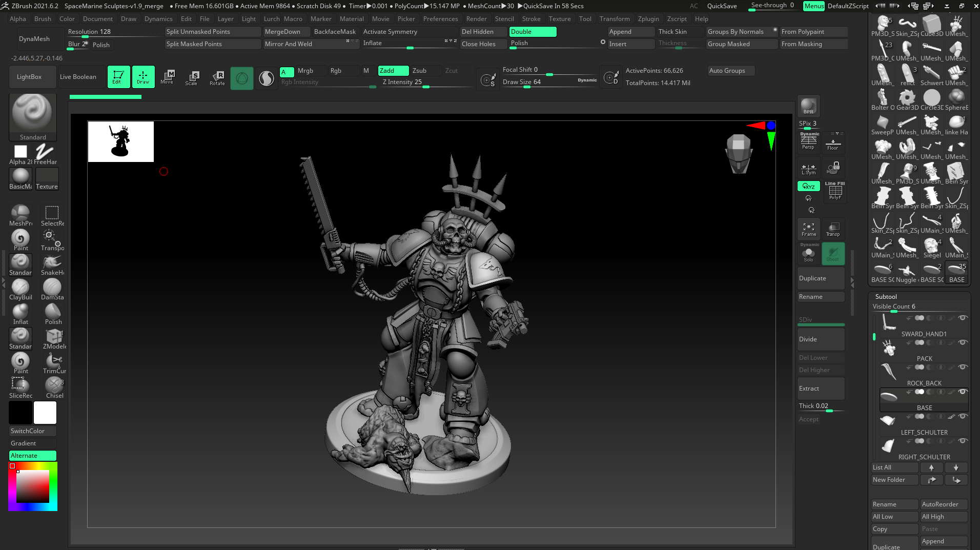Screen dimensions: 980x550
Task: Toggle Mrgb material color mode
Action: (311, 71)
